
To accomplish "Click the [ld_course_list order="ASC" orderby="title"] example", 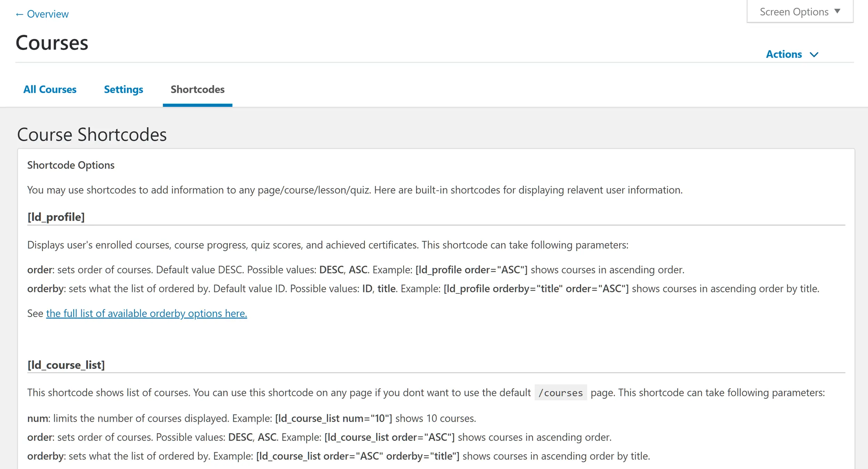I will [358, 456].
